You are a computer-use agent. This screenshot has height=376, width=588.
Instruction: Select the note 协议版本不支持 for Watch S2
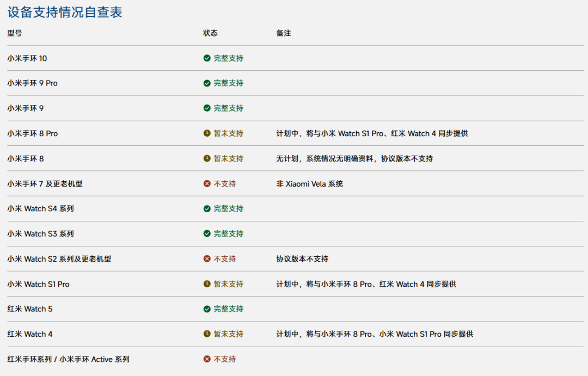302,258
